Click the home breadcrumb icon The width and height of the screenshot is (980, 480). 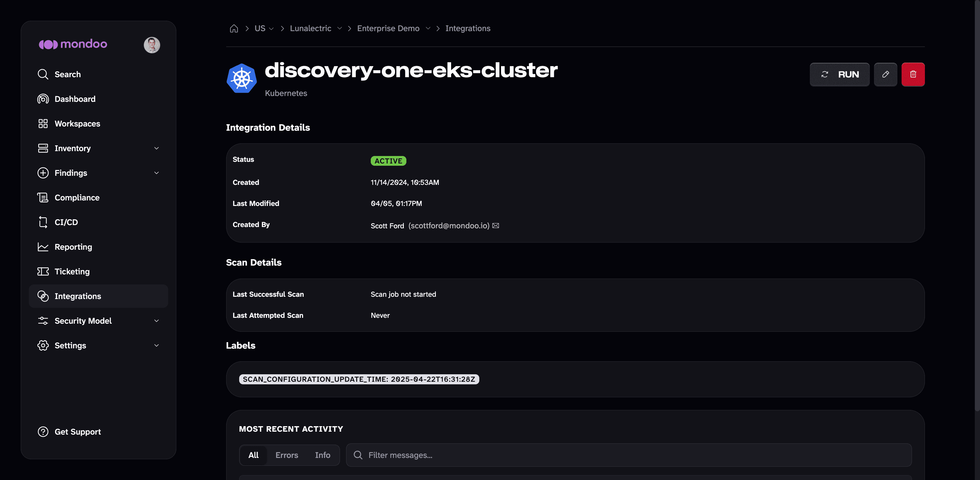[234, 29]
